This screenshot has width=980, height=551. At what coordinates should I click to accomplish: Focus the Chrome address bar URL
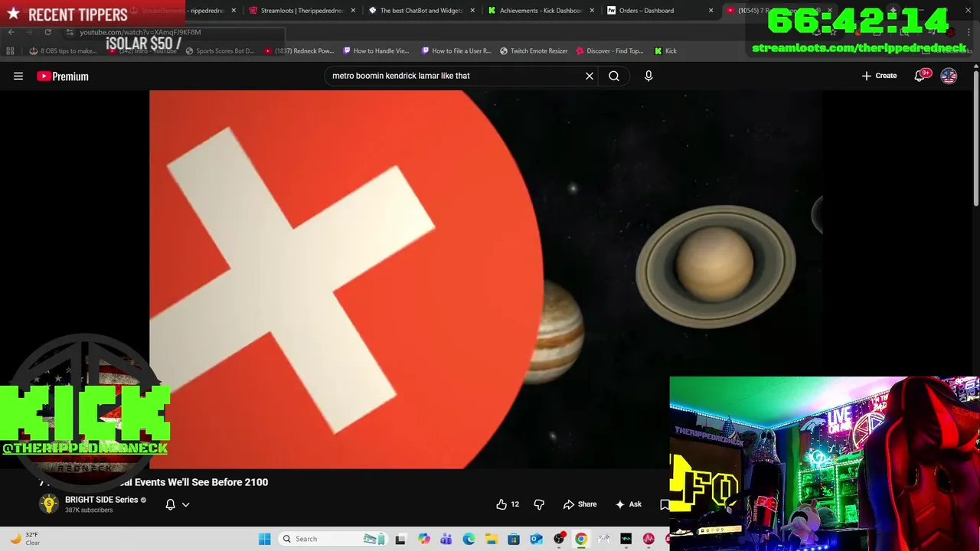click(x=140, y=32)
